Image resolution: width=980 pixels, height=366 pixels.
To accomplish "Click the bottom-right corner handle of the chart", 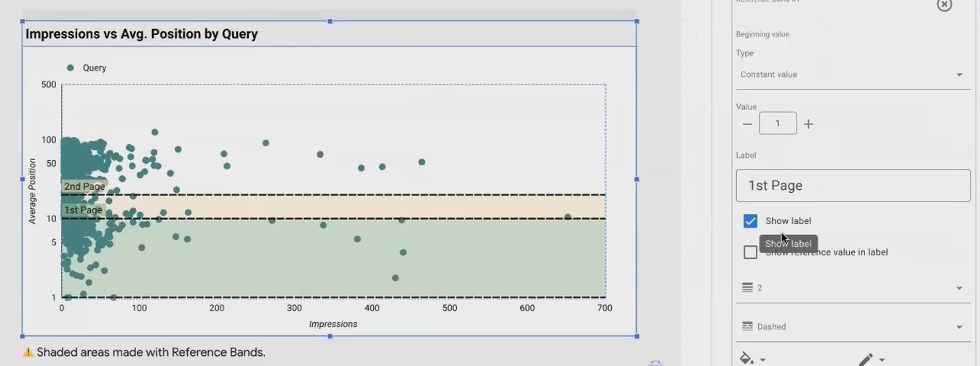I will pyautogui.click(x=637, y=336).
